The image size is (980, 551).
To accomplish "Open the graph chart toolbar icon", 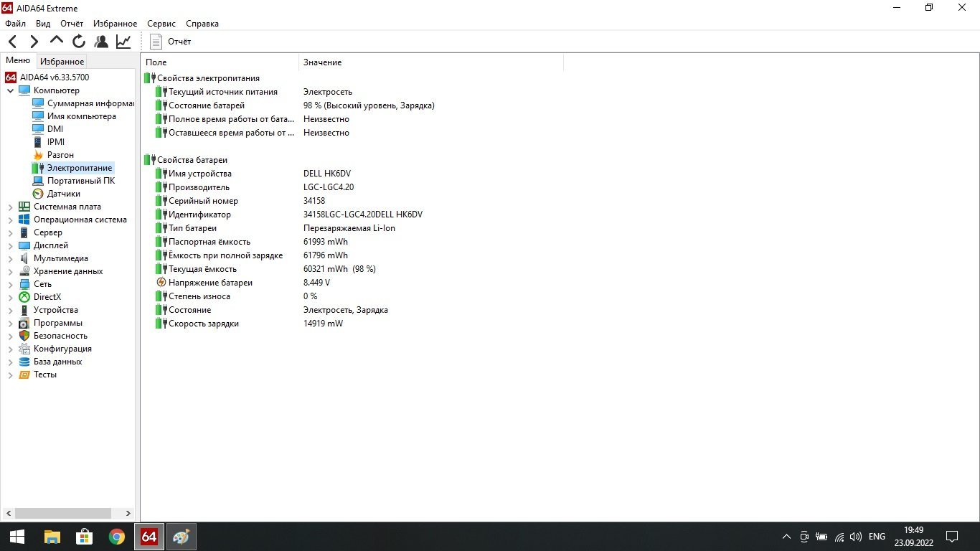I will tap(123, 42).
